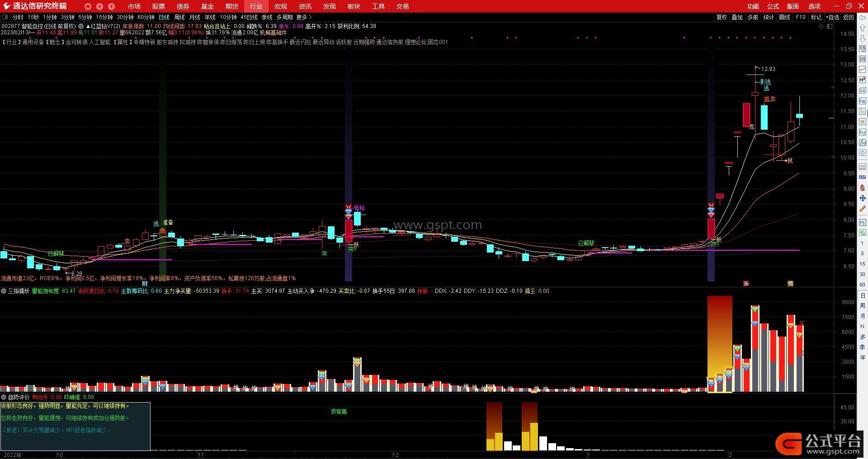Open the 基金 menu
This screenshot has width=868, height=459.
click(x=207, y=6)
